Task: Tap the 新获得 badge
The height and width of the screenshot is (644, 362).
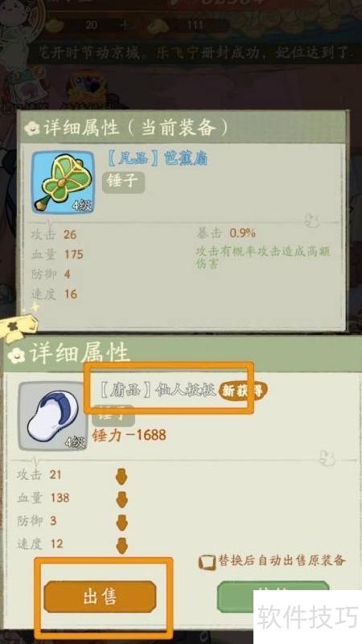Action: coord(243,391)
